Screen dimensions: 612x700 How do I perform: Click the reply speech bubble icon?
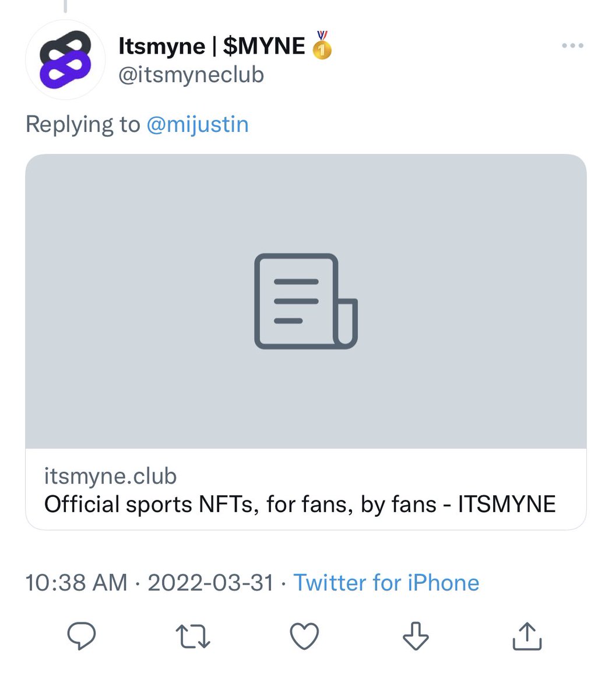pos(82,636)
